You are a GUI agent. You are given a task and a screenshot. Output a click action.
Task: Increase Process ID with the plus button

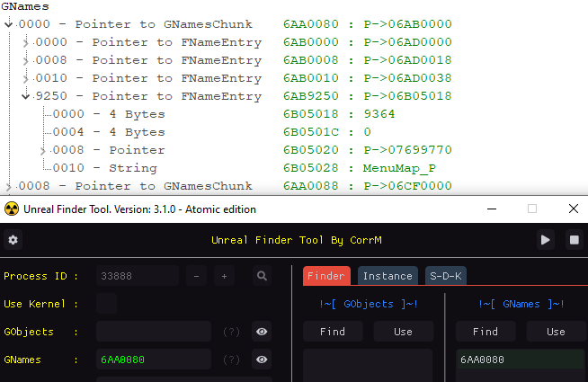[x=224, y=276]
